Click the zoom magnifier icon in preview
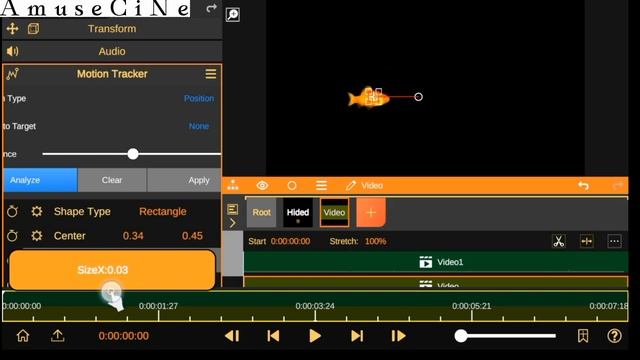This screenshot has width=640, height=360. point(233,15)
